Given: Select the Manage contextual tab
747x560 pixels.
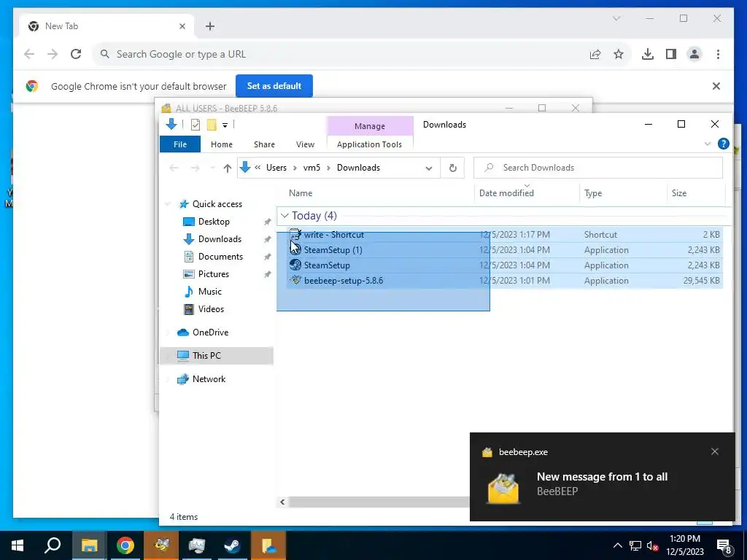Looking at the screenshot, I should pyautogui.click(x=370, y=126).
